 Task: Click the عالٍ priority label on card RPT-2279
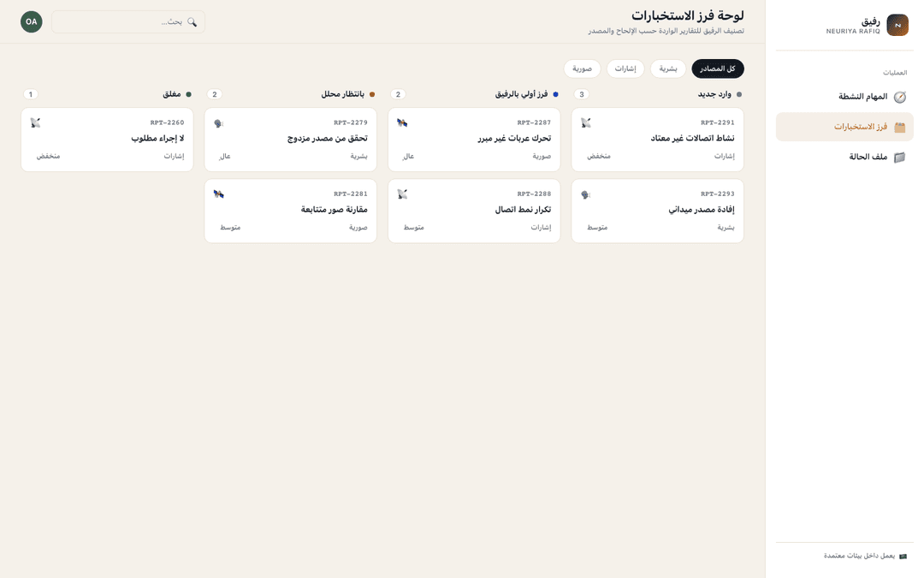225,157
